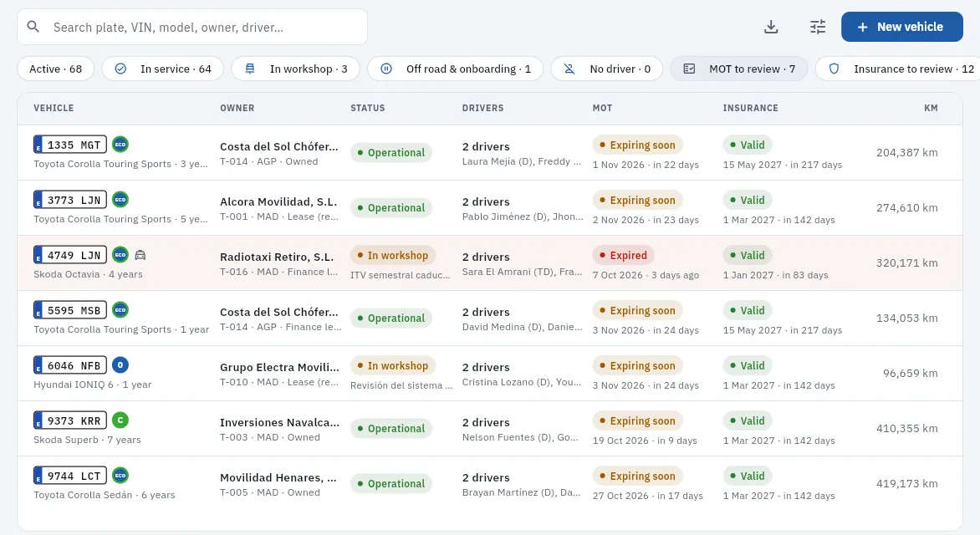980x535 pixels.
Task: Click the New vehicle button
Action: pyautogui.click(x=902, y=27)
